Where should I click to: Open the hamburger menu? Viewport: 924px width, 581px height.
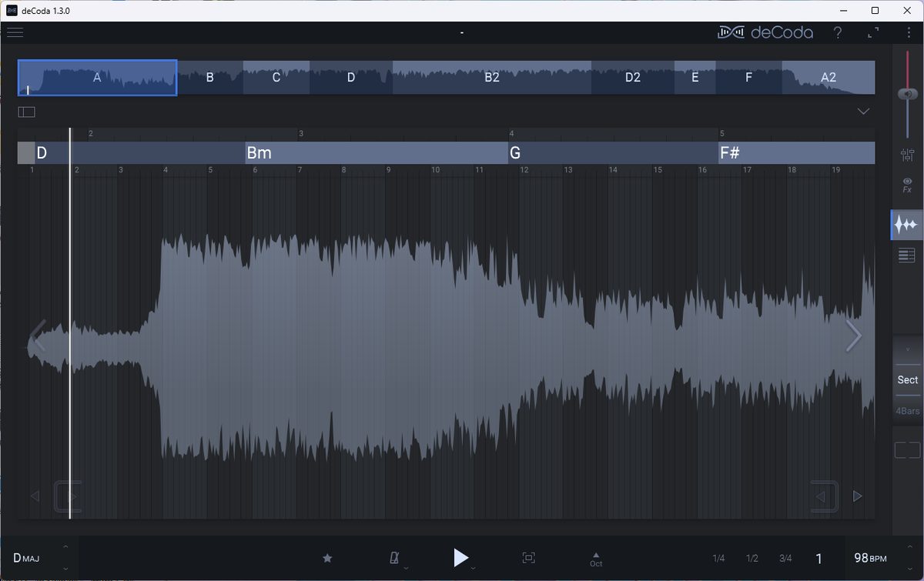pyautogui.click(x=15, y=32)
